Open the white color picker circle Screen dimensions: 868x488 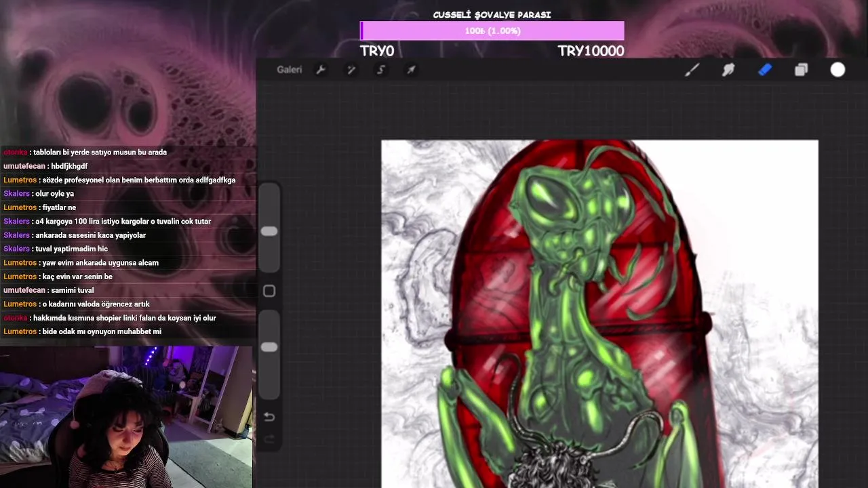pyautogui.click(x=838, y=70)
